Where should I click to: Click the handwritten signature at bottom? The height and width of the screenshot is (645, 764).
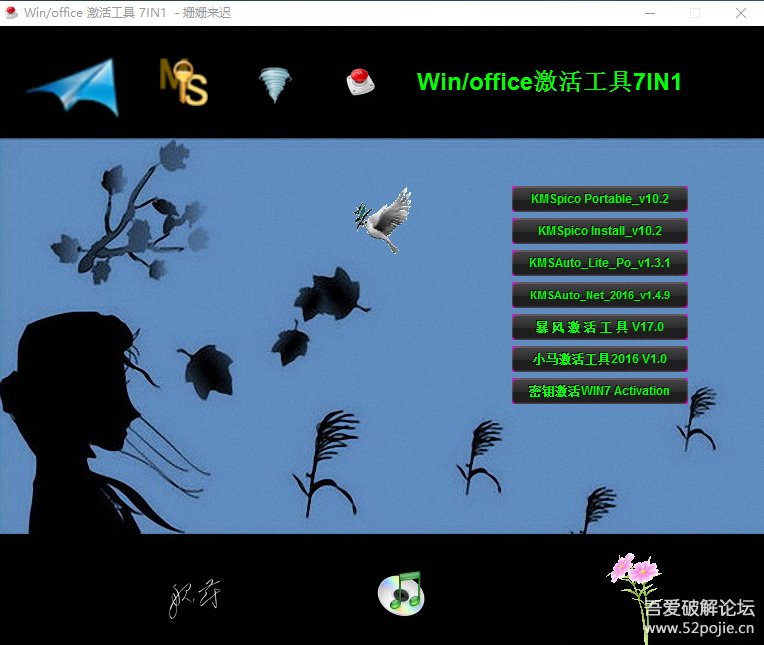pyautogui.click(x=194, y=598)
